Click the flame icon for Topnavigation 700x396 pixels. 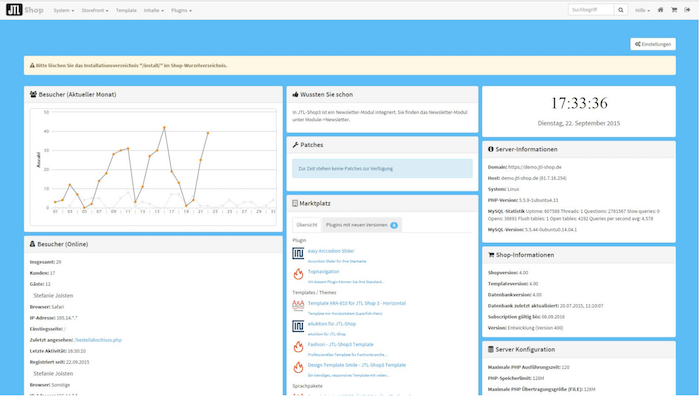[x=298, y=274]
